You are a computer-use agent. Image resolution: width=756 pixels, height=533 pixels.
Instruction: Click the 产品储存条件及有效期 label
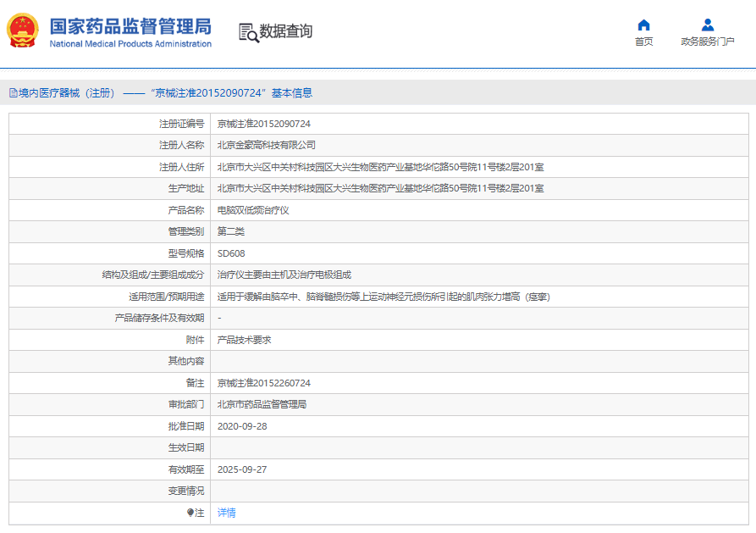(x=160, y=318)
